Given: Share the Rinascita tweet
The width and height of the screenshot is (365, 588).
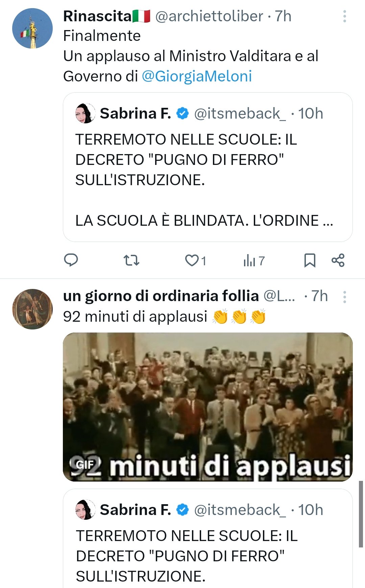Looking at the screenshot, I should (338, 260).
